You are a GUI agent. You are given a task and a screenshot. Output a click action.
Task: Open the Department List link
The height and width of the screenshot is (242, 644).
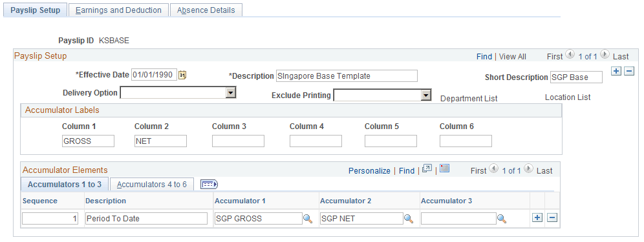click(469, 99)
